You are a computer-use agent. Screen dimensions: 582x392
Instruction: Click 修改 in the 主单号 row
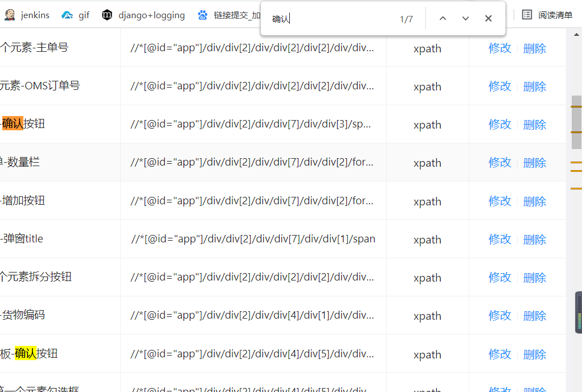point(500,48)
